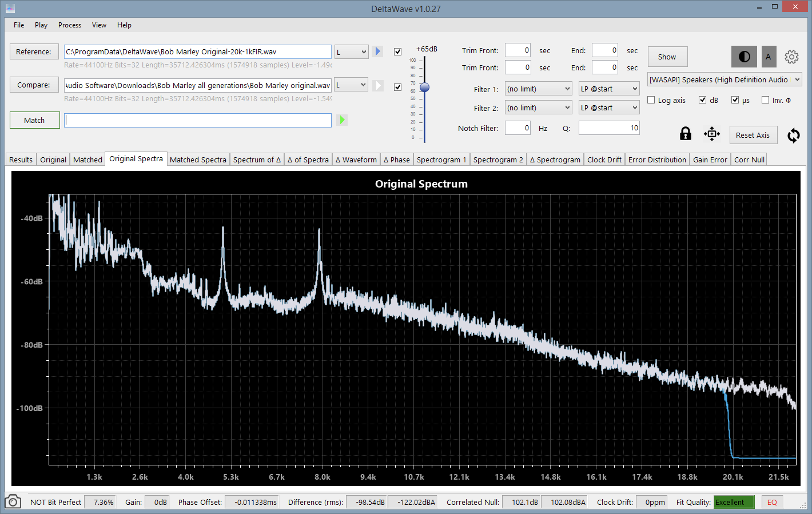Viewport: 812px width, 514px height.
Task: Open settings gear icon
Action: tap(791, 57)
